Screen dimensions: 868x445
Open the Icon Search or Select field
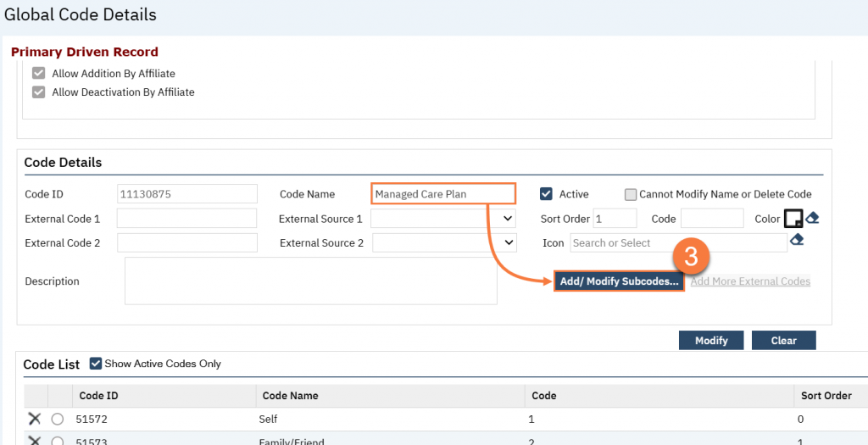pos(678,243)
